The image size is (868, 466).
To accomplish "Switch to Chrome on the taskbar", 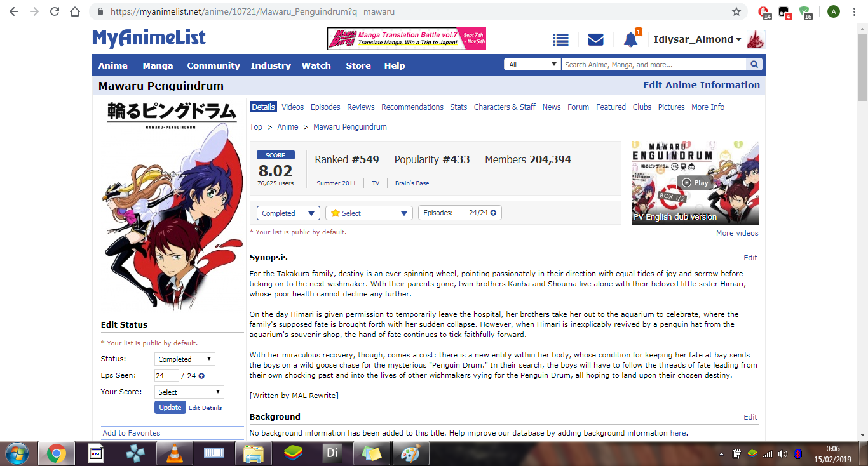I will pyautogui.click(x=57, y=453).
